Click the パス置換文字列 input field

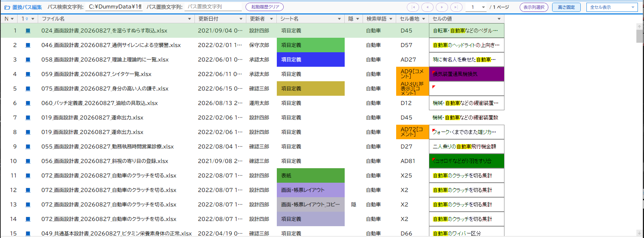pyautogui.click(x=214, y=7)
